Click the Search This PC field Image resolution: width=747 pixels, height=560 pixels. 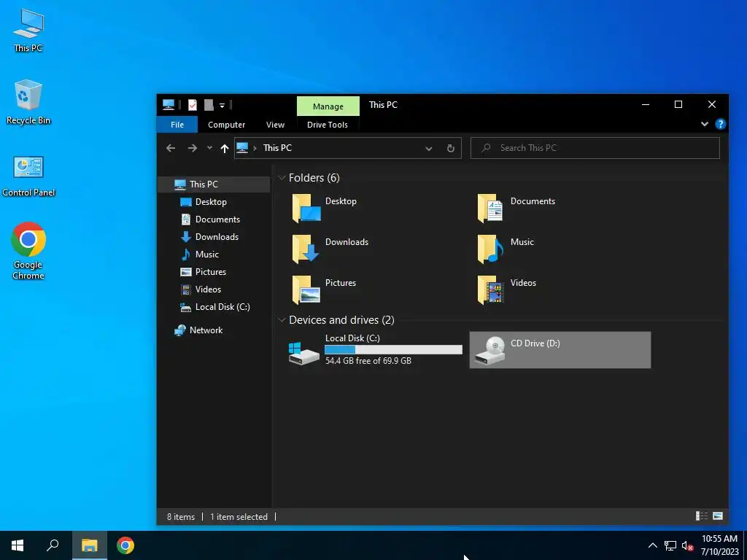595,148
